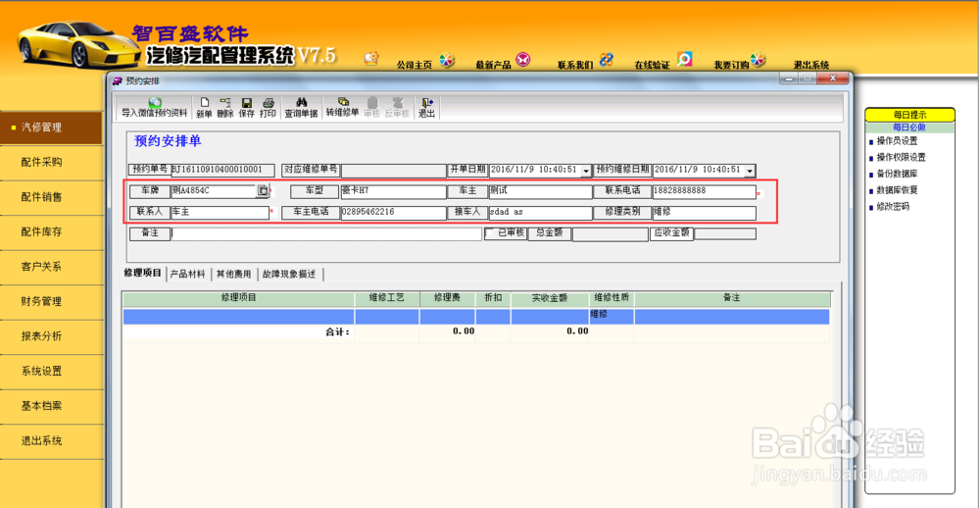The image size is (980, 508).
Task: Open 联系我们 contact us link
Action: tap(575, 65)
